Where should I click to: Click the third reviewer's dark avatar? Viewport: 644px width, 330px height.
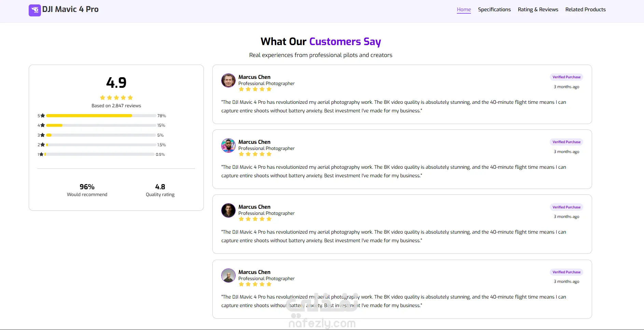(228, 210)
